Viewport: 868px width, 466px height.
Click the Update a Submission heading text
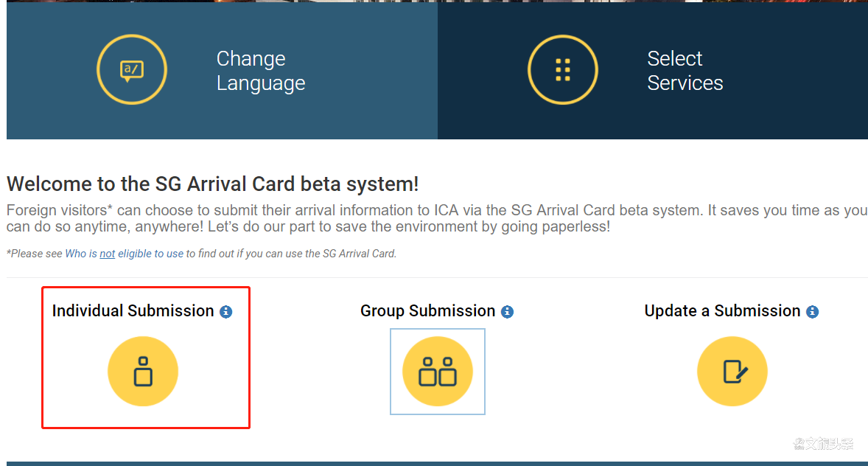point(722,311)
